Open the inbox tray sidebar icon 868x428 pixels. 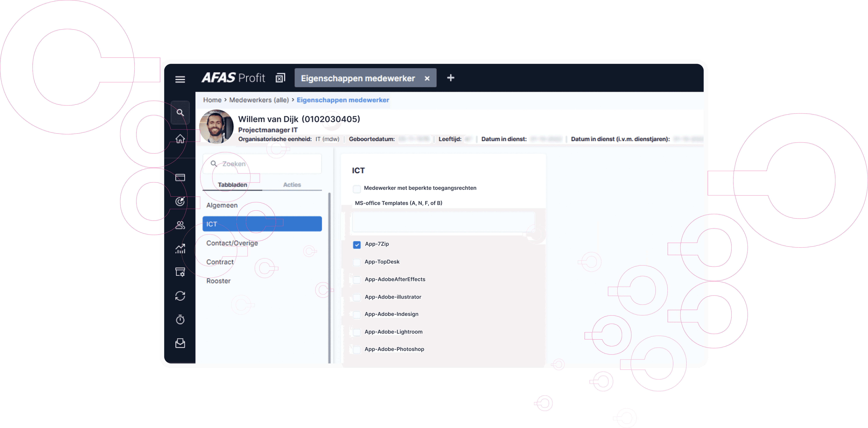click(x=180, y=343)
